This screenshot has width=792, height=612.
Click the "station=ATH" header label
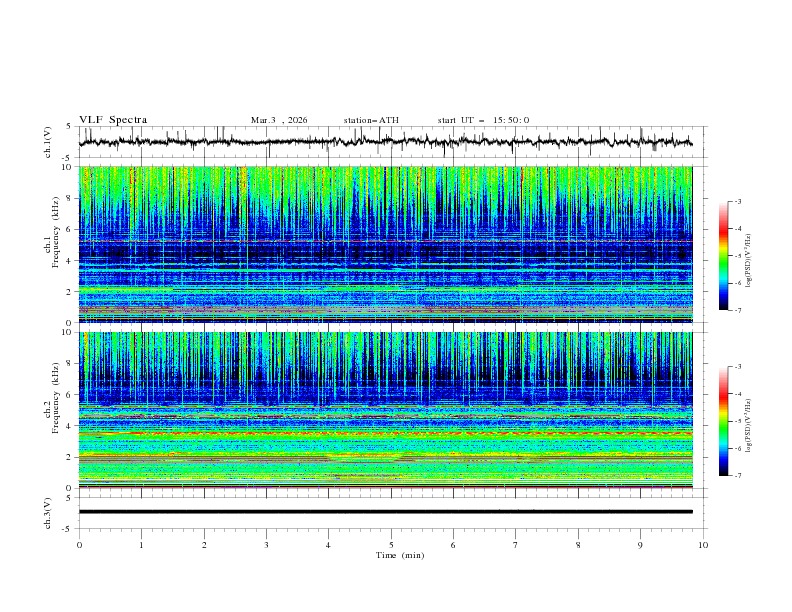click(x=371, y=120)
